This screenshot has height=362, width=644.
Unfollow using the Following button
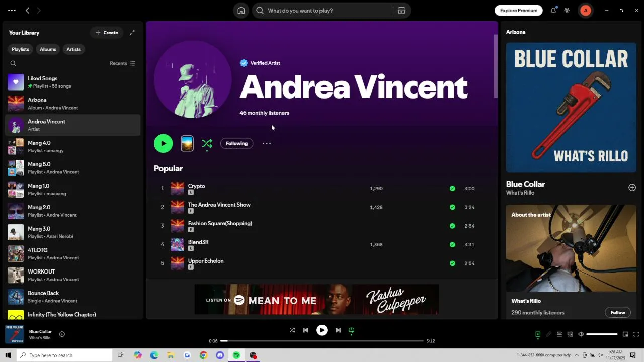click(x=236, y=143)
